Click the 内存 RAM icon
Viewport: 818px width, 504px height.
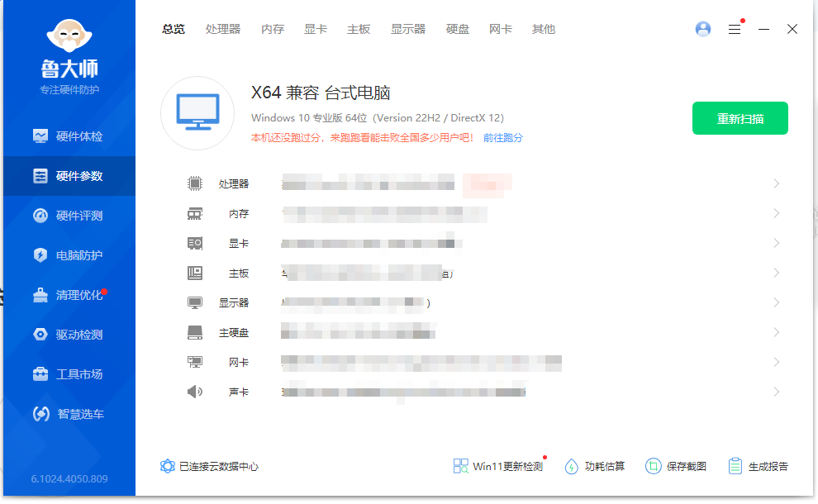(195, 213)
